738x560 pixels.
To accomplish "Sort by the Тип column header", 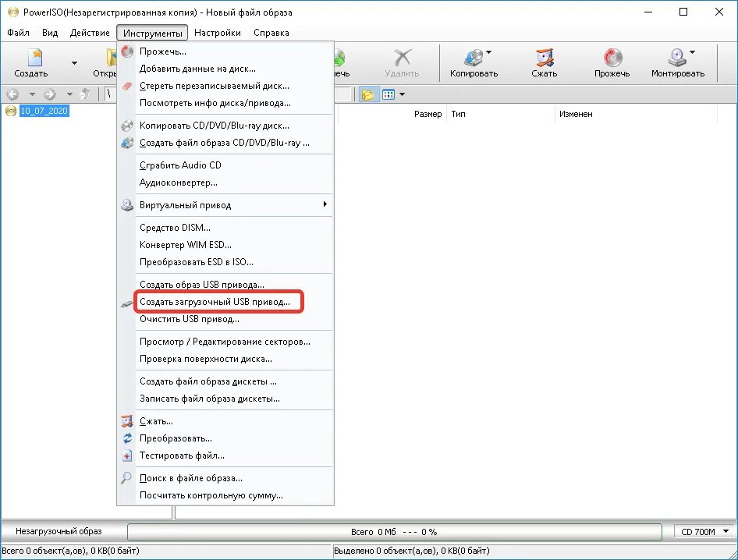I will [x=501, y=115].
